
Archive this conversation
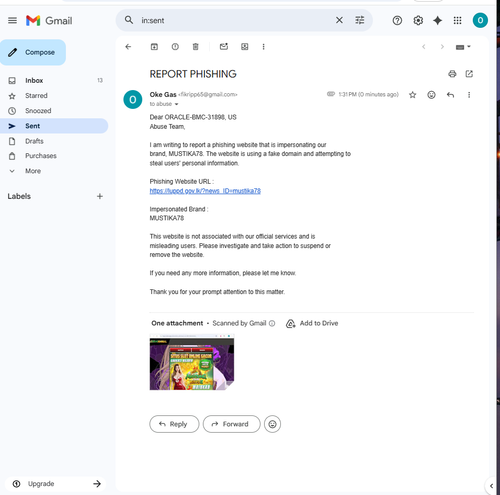(x=154, y=47)
